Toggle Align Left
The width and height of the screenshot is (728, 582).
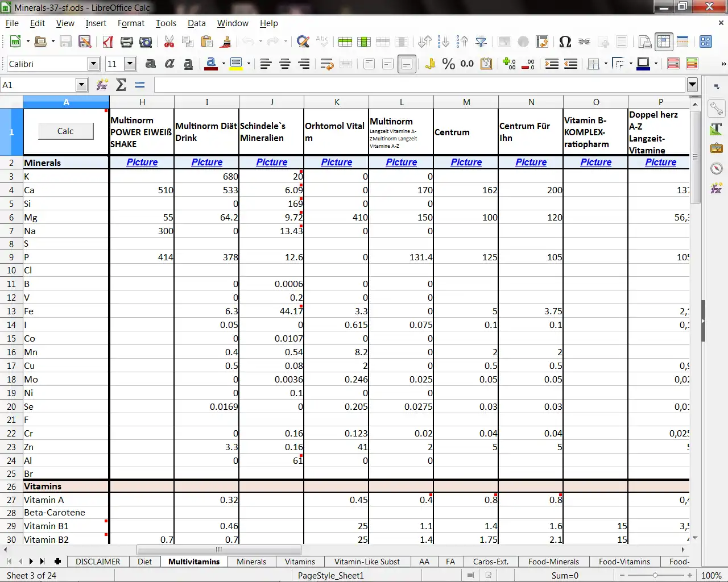[266, 64]
